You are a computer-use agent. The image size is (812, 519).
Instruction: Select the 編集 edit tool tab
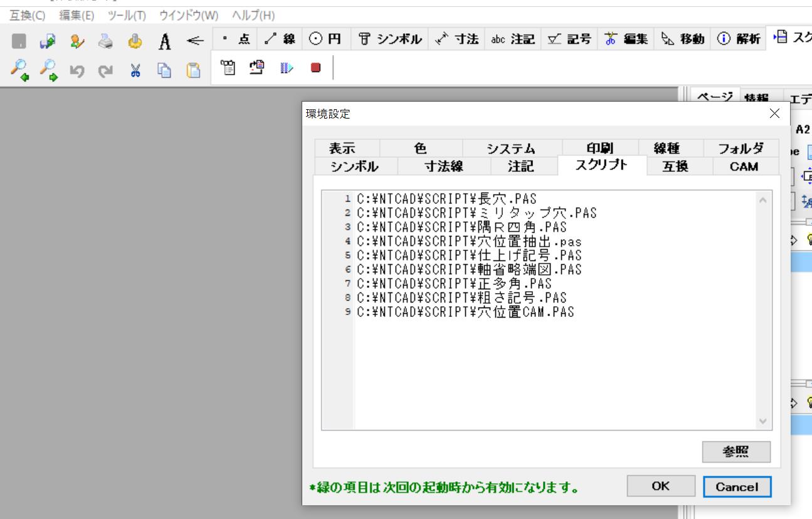(626, 40)
